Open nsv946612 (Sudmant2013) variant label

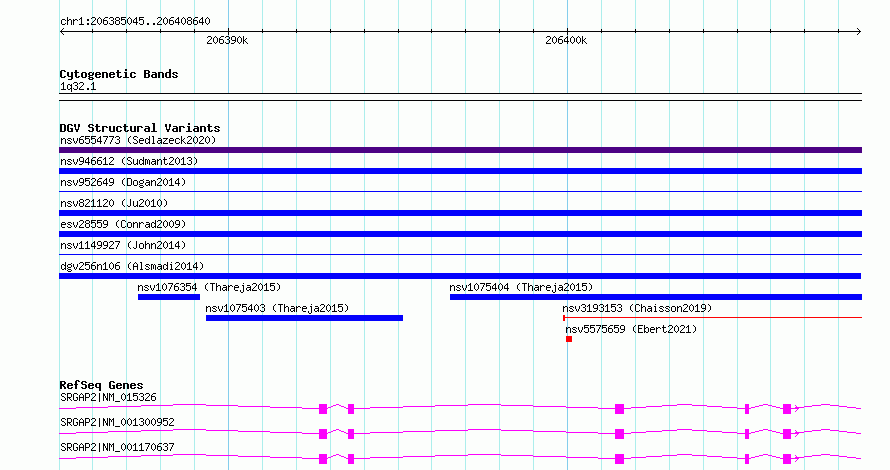coord(129,161)
